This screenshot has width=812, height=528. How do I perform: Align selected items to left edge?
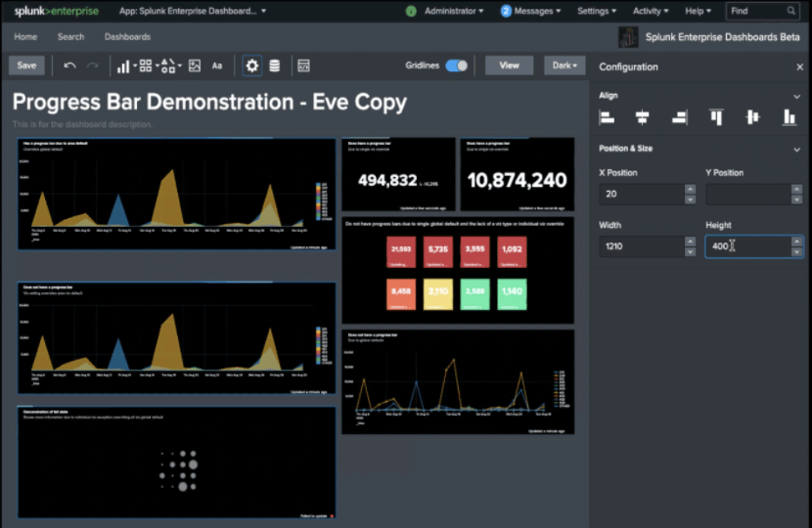pyautogui.click(x=607, y=117)
